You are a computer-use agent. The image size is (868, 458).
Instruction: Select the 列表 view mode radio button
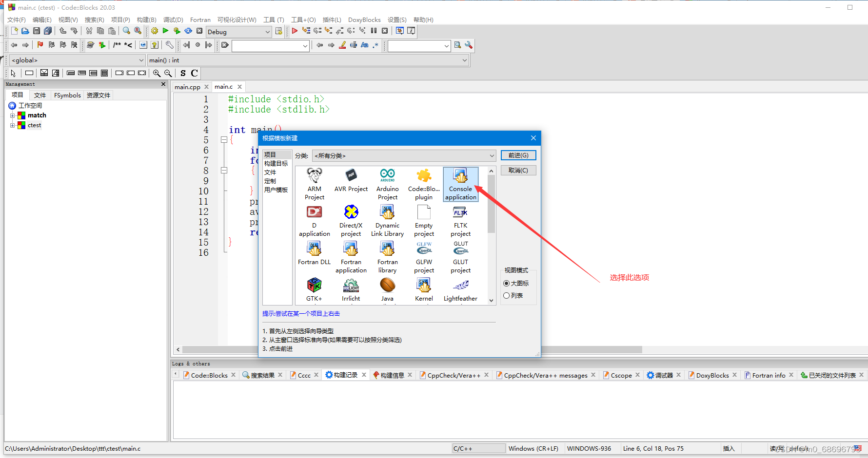(506, 295)
